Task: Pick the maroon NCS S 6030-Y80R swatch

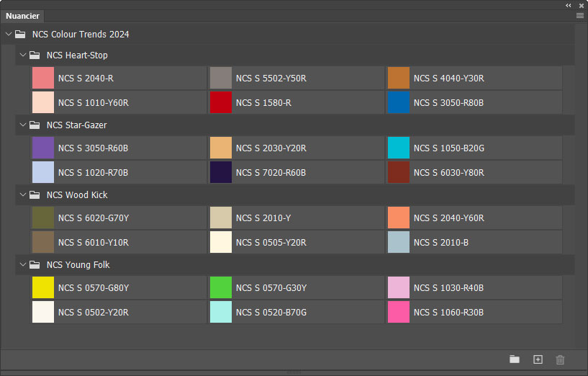Action: coord(399,172)
